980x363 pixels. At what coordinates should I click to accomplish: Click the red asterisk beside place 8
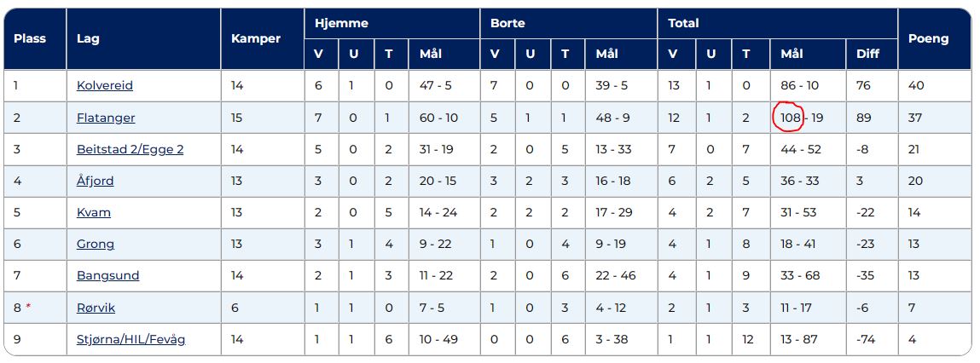click(28, 307)
